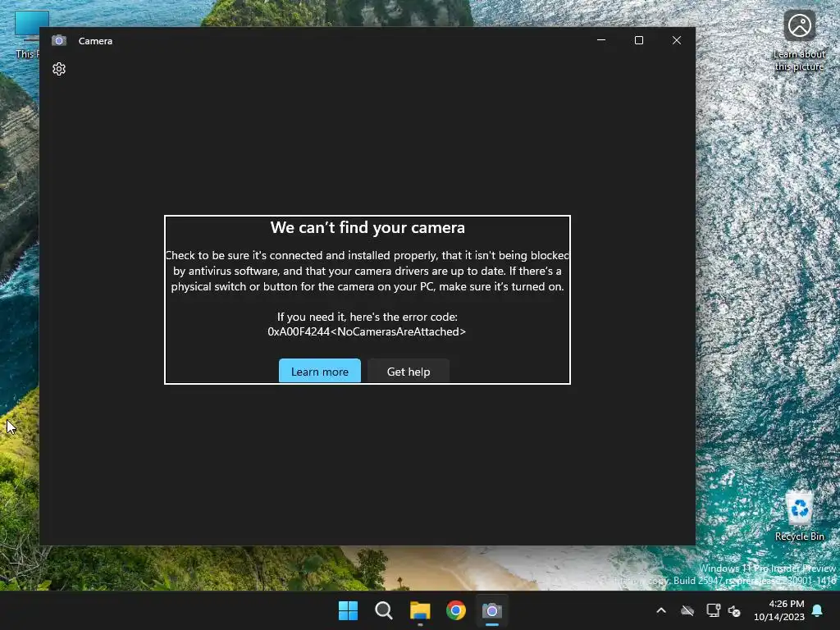Viewport: 840px width, 630px height.
Task: Open taskbar Search
Action: coord(384,610)
